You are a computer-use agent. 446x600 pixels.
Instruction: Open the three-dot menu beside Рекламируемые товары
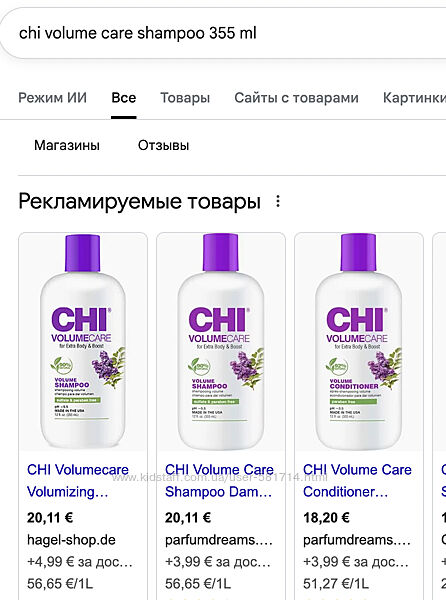coord(278,201)
